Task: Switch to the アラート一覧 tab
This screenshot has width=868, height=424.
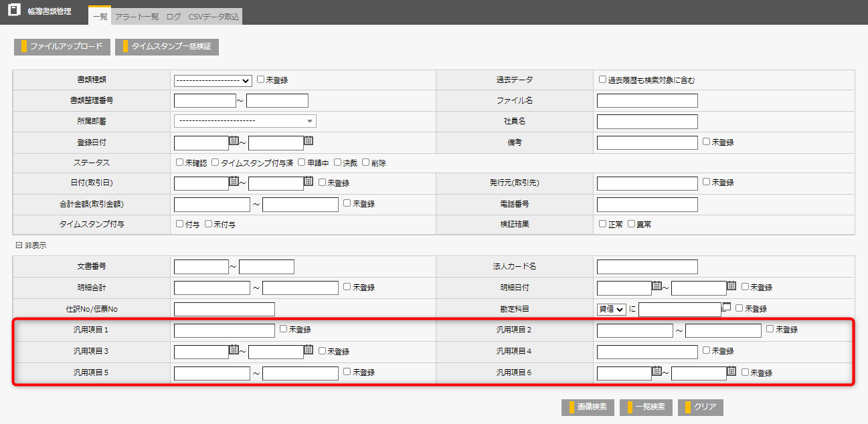Action: point(137,16)
